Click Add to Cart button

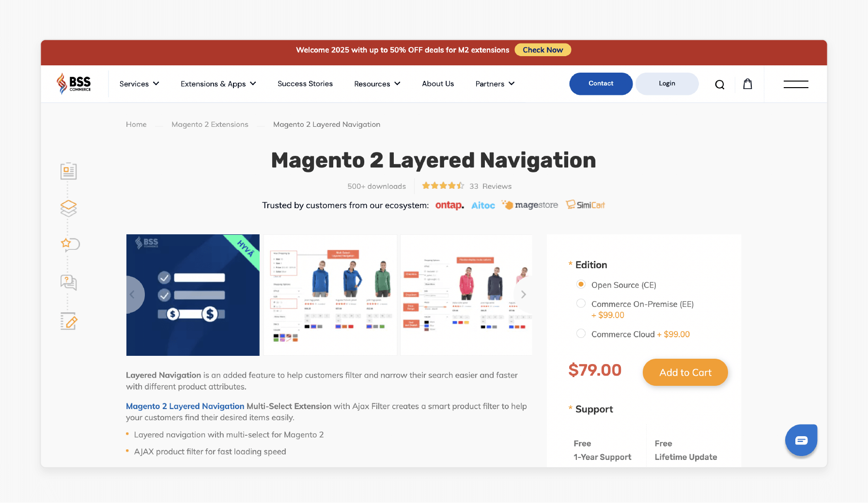point(685,372)
